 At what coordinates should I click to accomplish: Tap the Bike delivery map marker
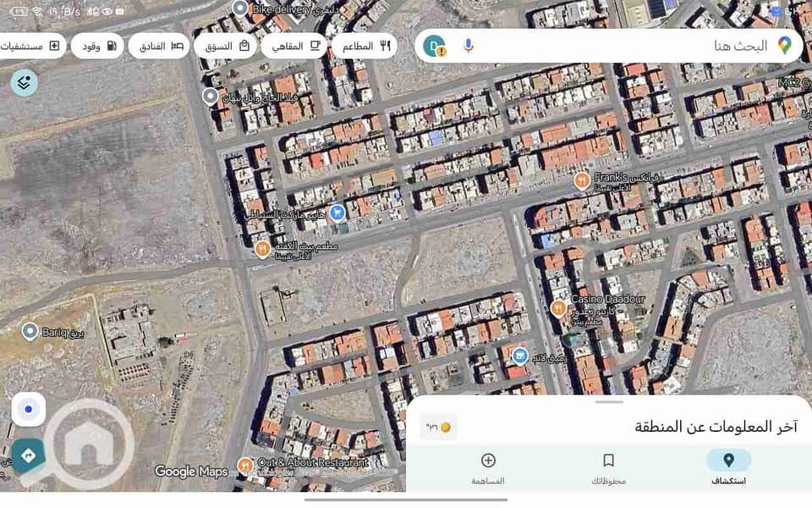pos(240,8)
